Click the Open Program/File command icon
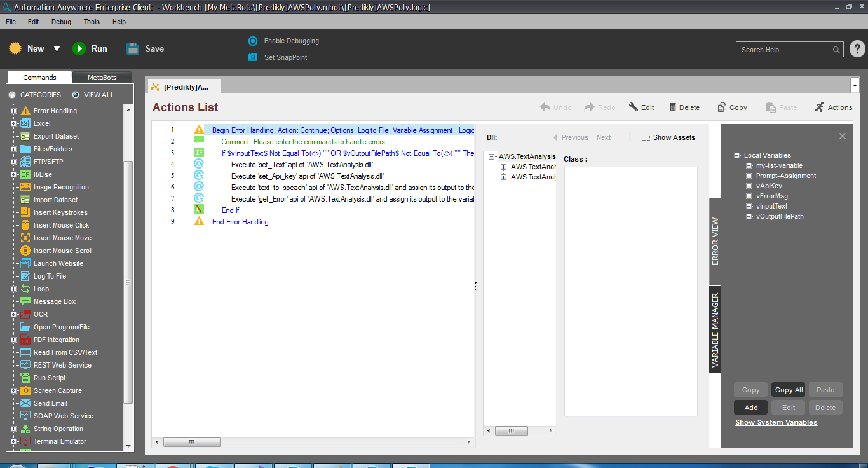The image size is (868, 468). [x=25, y=327]
